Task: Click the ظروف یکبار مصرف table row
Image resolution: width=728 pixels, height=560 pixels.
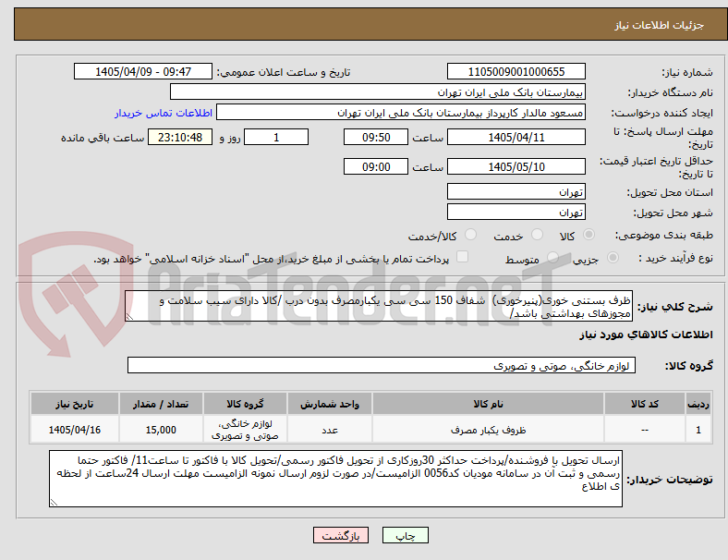Action: [x=370, y=430]
